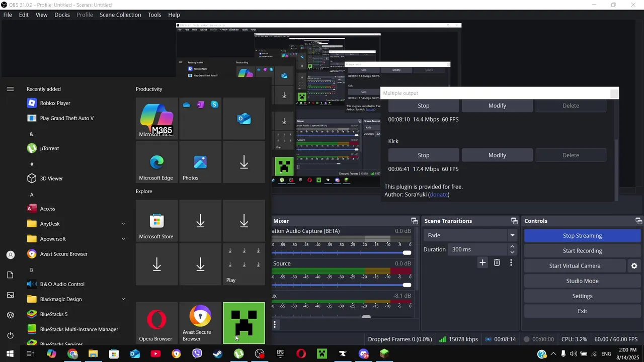Screen dimensions: 644x362
Task: Undock the Controls panel
Action: tap(638, 221)
